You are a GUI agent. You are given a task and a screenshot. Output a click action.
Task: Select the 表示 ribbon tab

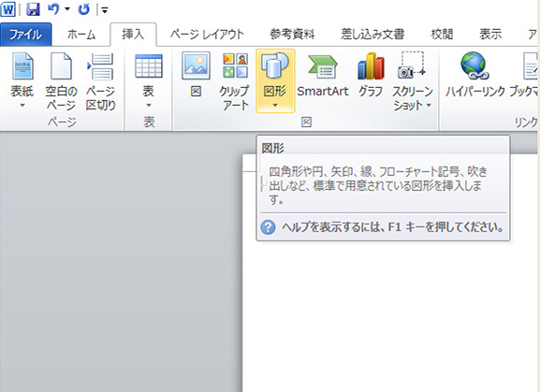coord(490,34)
